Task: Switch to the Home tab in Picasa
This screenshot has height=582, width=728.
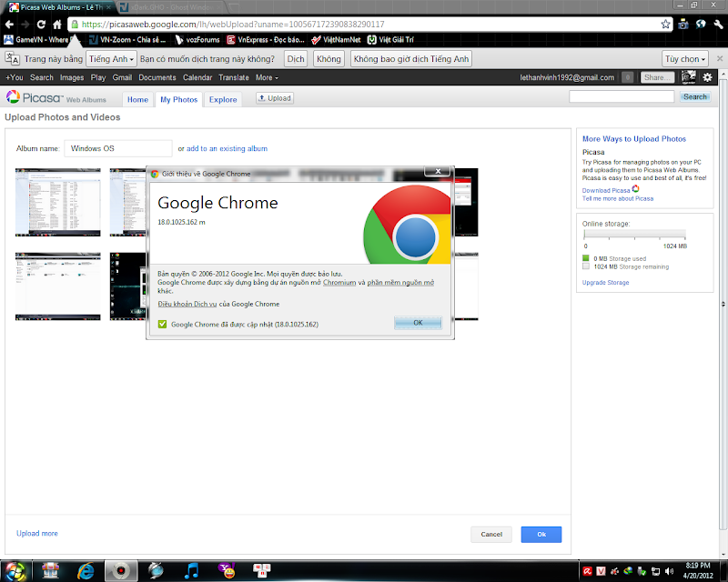Action: click(138, 99)
